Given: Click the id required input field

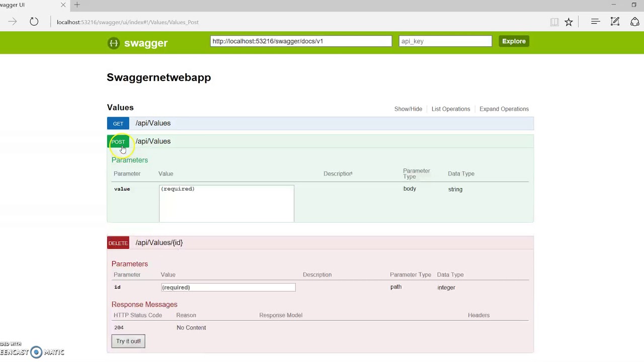Looking at the screenshot, I should pyautogui.click(x=228, y=287).
